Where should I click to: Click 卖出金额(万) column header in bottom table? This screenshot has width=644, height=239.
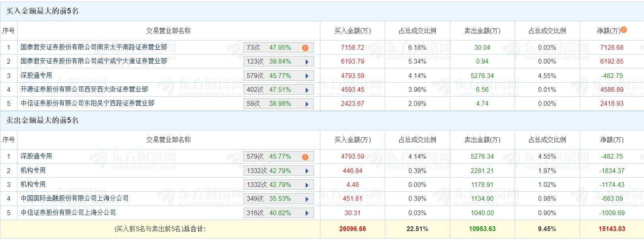[482, 140]
